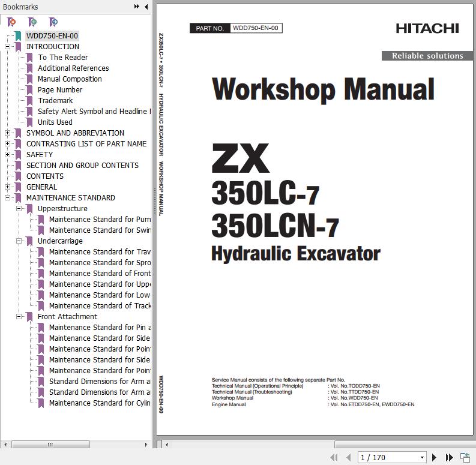Screen dimensions: 476x465
Task: Collapse the Undercarriage node
Action: (19, 241)
